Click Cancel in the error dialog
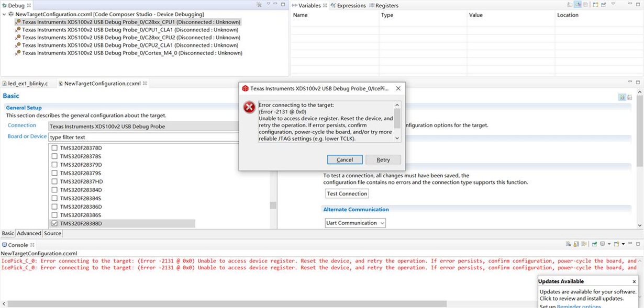Image resolution: width=644 pixels, height=308 pixels. click(x=345, y=159)
